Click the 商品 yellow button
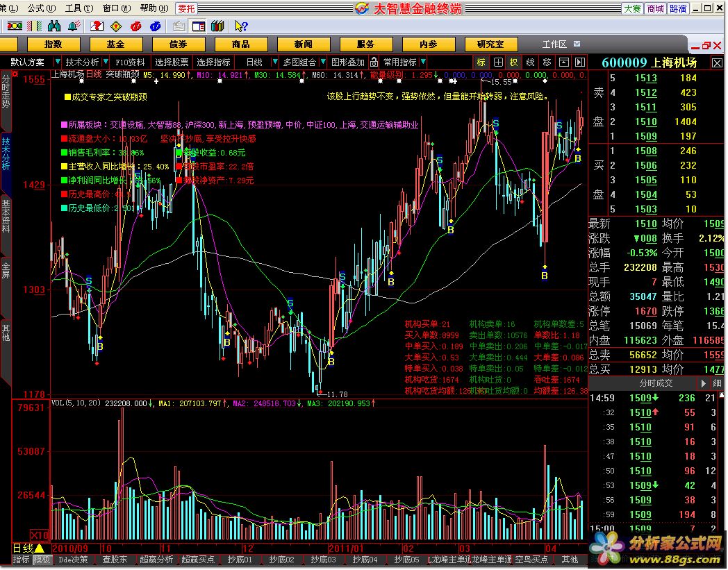Viewport: 728px width, 570px height. [241, 44]
